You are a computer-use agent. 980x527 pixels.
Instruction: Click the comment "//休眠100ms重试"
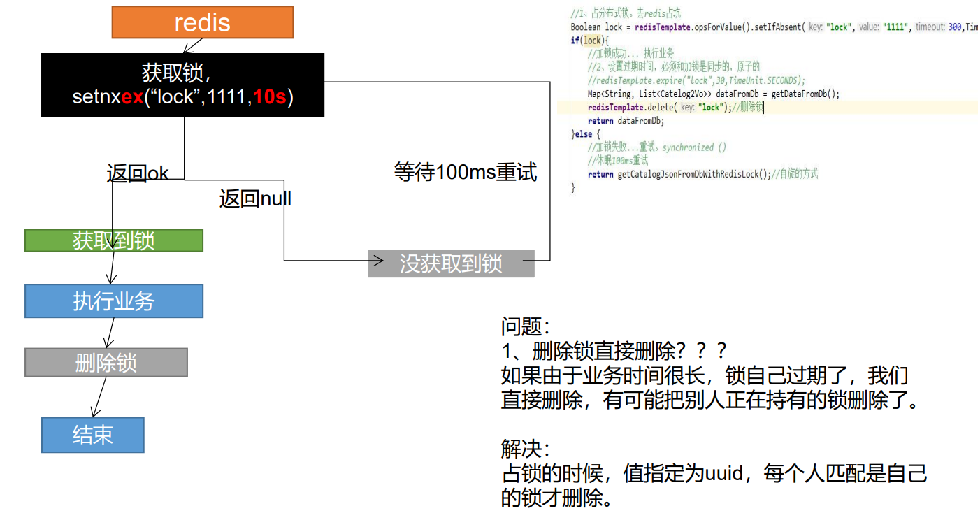point(618,161)
